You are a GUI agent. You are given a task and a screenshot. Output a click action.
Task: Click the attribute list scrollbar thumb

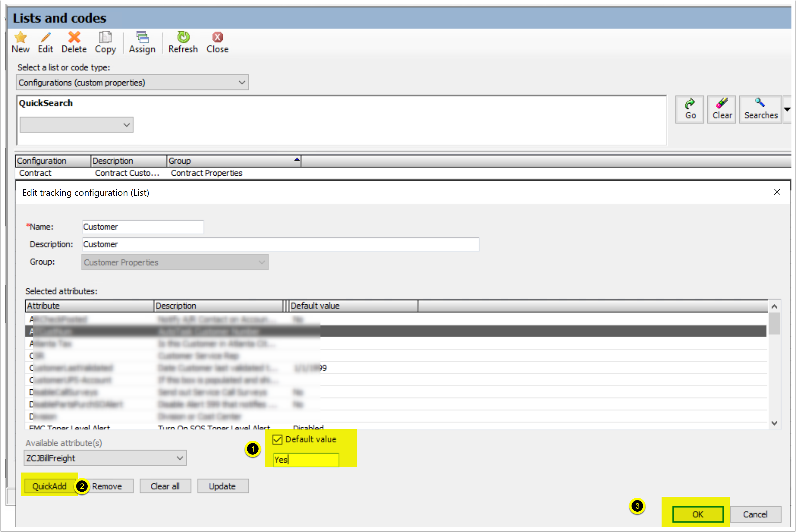[774, 324]
